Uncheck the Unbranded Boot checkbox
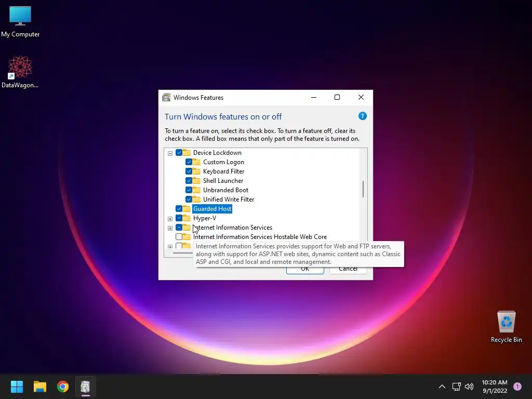 189,190
